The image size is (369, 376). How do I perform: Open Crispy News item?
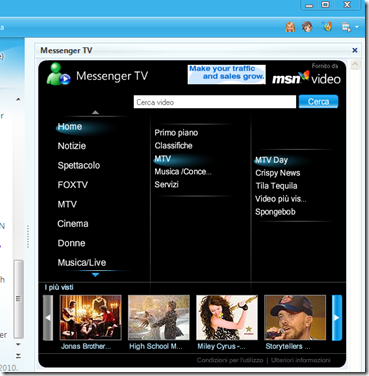pos(278,173)
